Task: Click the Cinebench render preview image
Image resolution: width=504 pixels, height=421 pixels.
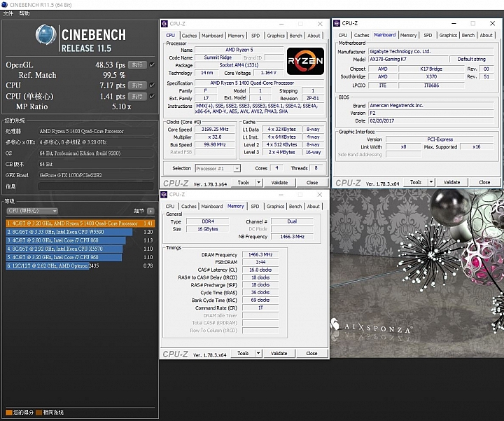Action: (x=417, y=273)
